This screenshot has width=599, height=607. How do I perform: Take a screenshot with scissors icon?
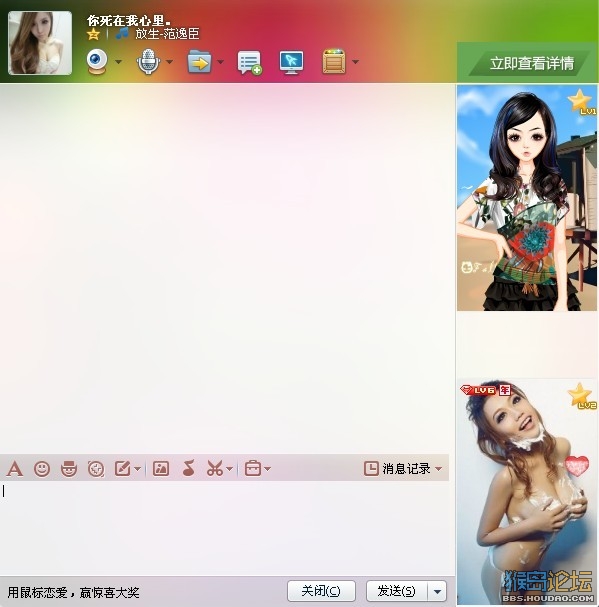point(215,468)
